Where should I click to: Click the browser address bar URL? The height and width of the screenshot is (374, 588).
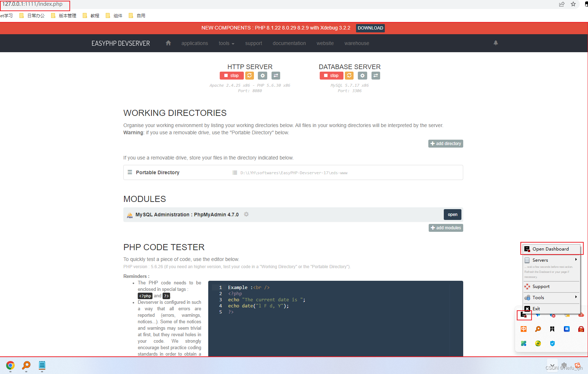click(x=33, y=4)
